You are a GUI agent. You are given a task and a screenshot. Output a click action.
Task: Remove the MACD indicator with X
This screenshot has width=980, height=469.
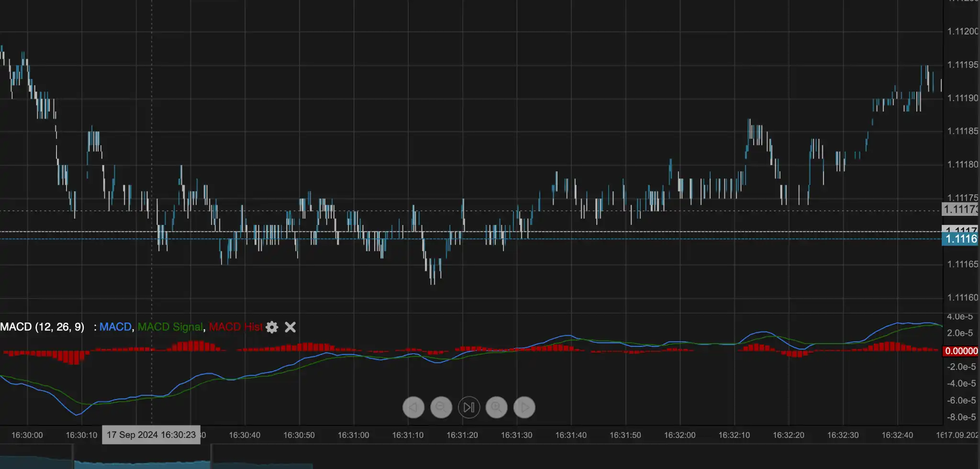[x=290, y=327]
